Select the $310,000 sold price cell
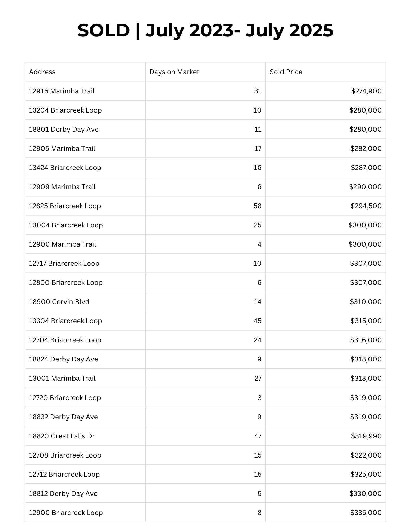The image size is (411, 532). [366, 302]
